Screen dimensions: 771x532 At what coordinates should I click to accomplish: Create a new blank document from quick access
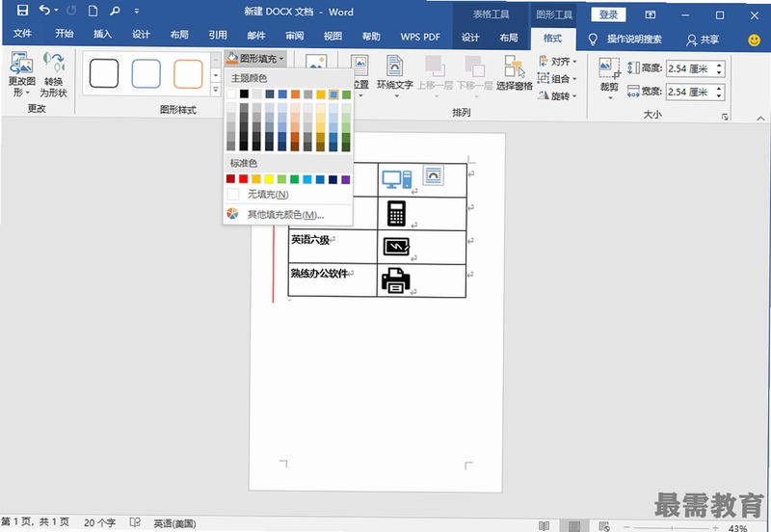(x=93, y=11)
